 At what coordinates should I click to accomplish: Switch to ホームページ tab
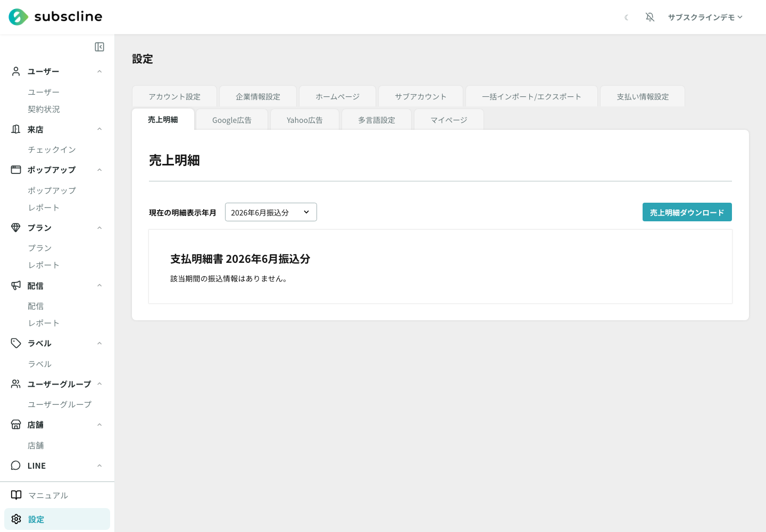[338, 96]
